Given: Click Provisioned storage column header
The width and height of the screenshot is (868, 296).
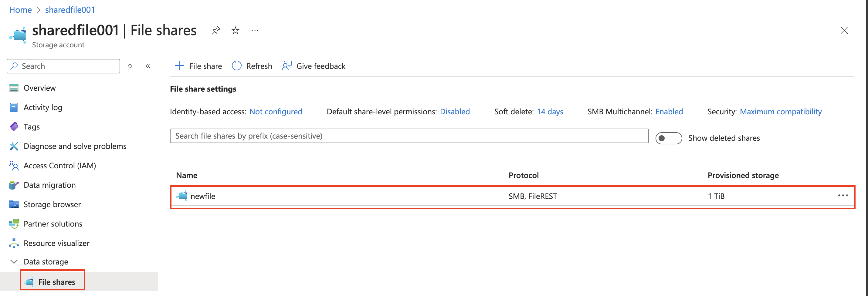Looking at the screenshot, I should (743, 175).
